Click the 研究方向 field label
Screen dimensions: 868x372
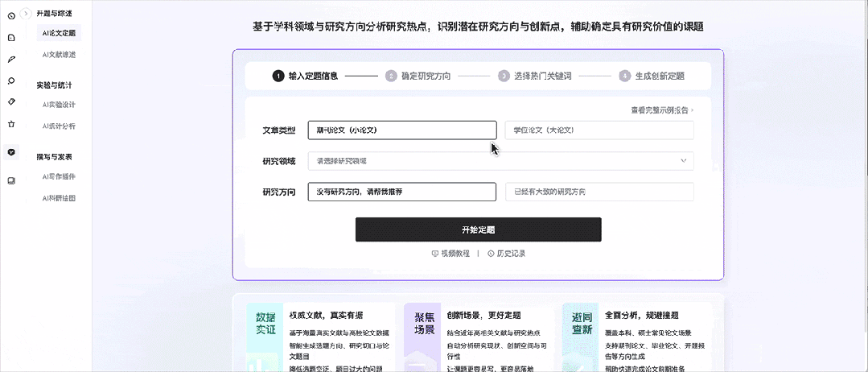(x=279, y=192)
